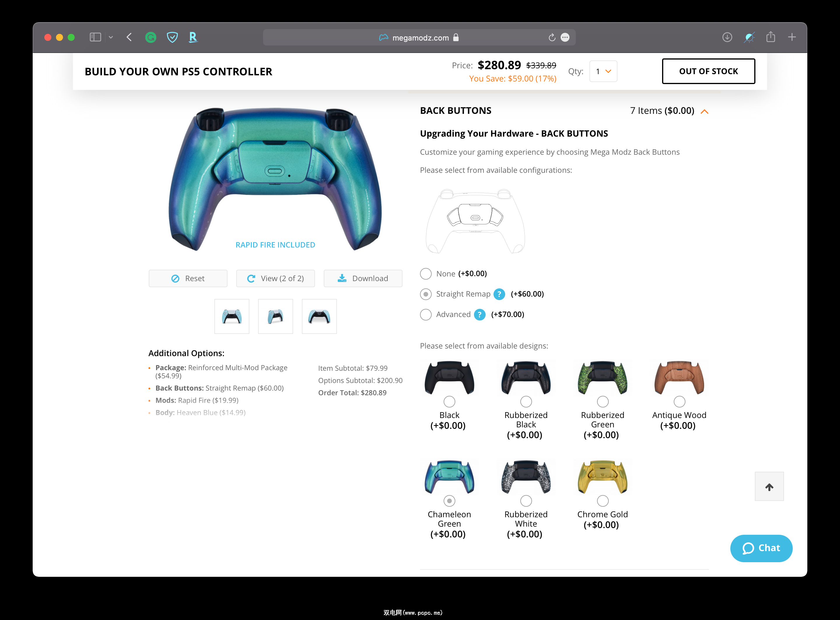Choose the Chrome Gold design radio
Screen dimensions: 840x620
pyautogui.click(x=603, y=501)
